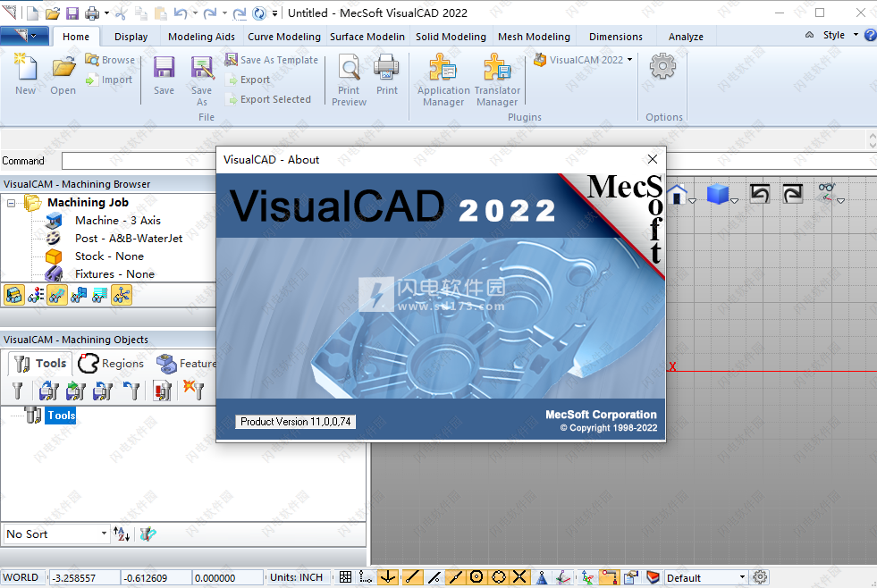This screenshot has height=588, width=877.
Task: Open the Options gear in the ribbon
Action: pos(662,66)
